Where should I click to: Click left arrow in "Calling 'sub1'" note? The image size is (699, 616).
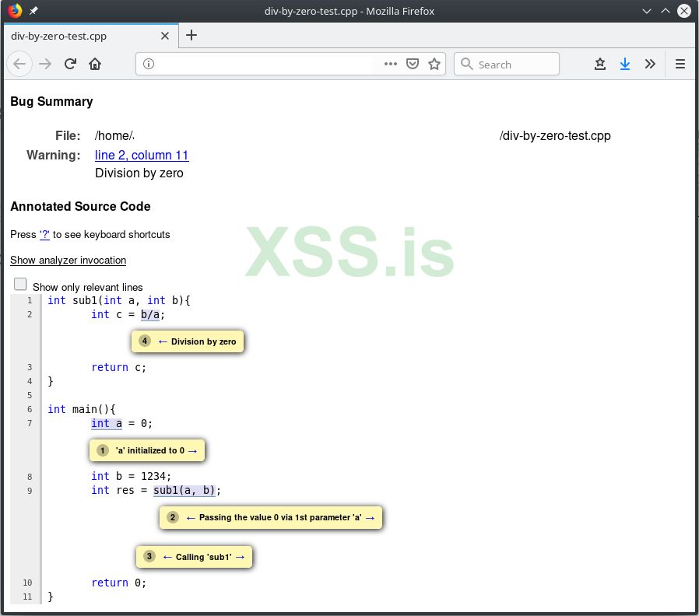pyautogui.click(x=167, y=557)
